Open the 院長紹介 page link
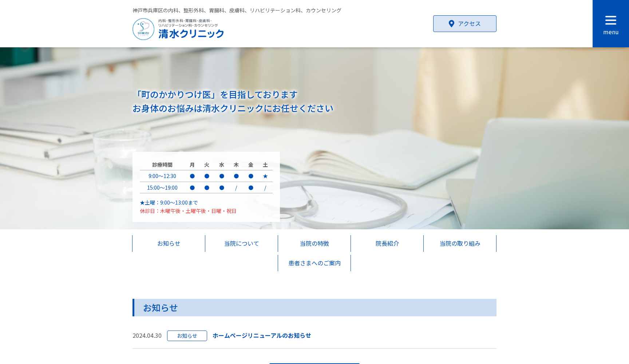 (x=387, y=244)
